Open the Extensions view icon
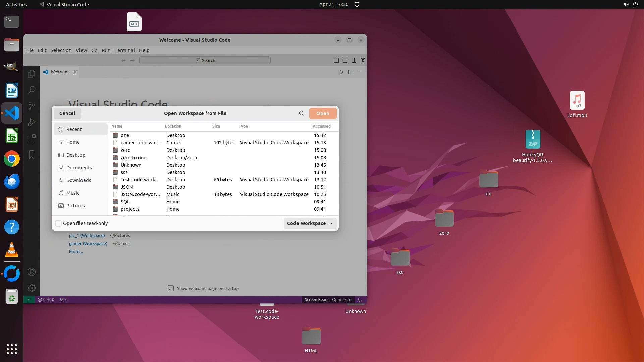Screen dimensions: 644x362 (x=32, y=138)
